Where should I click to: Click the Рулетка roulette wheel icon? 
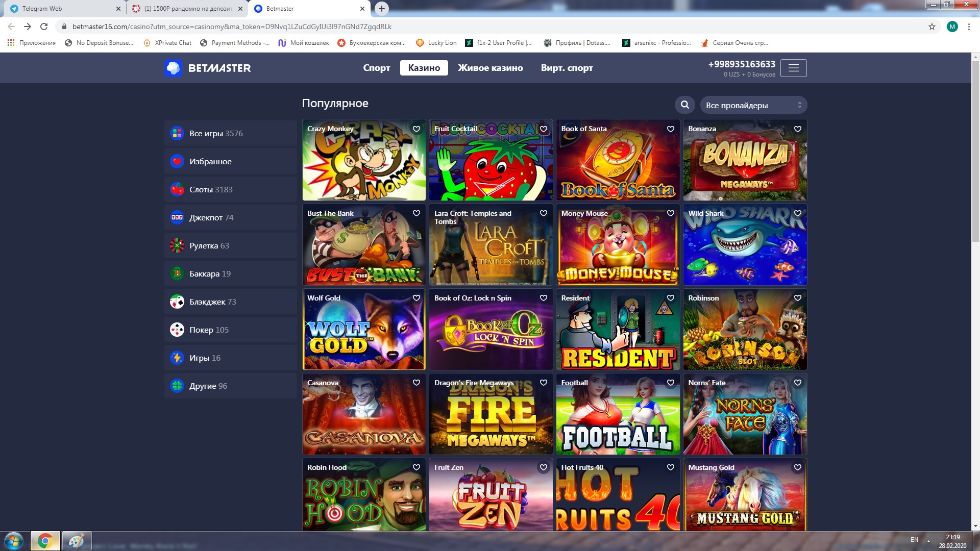pyautogui.click(x=177, y=245)
